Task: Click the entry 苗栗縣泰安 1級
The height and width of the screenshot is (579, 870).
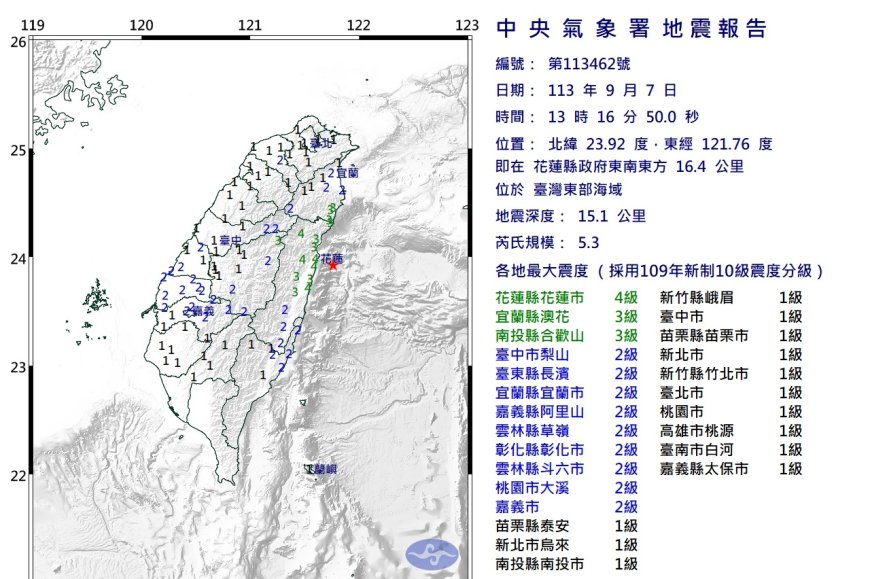Action: point(566,526)
